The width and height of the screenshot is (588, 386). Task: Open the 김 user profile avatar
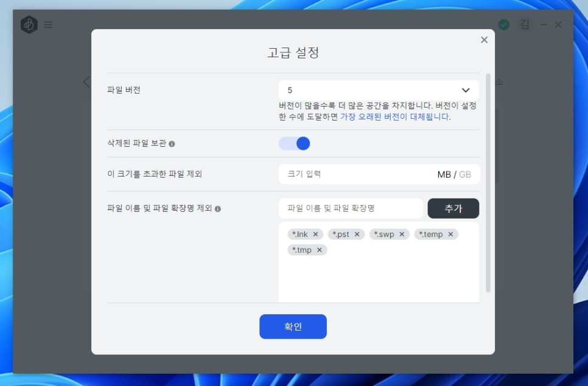pos(525,25)
